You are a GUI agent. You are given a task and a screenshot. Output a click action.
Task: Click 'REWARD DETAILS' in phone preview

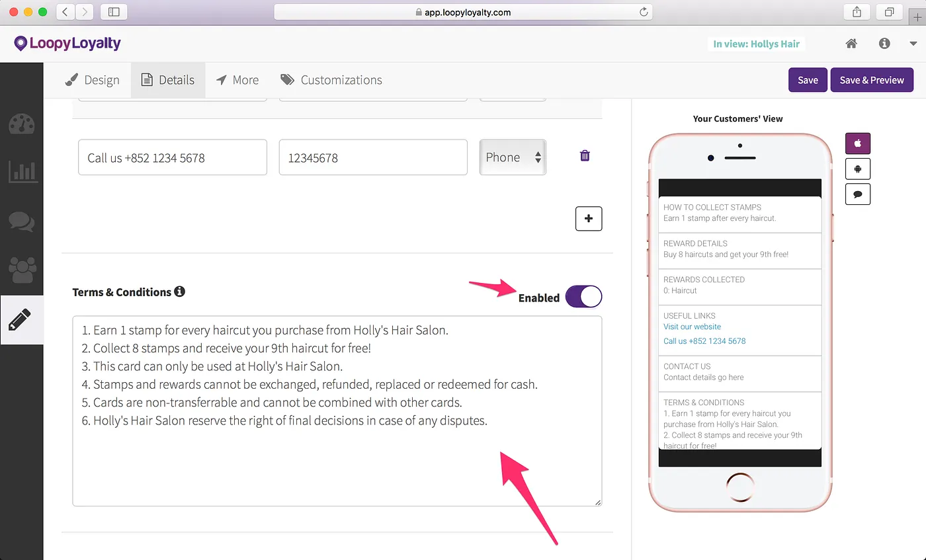point(695,243)
